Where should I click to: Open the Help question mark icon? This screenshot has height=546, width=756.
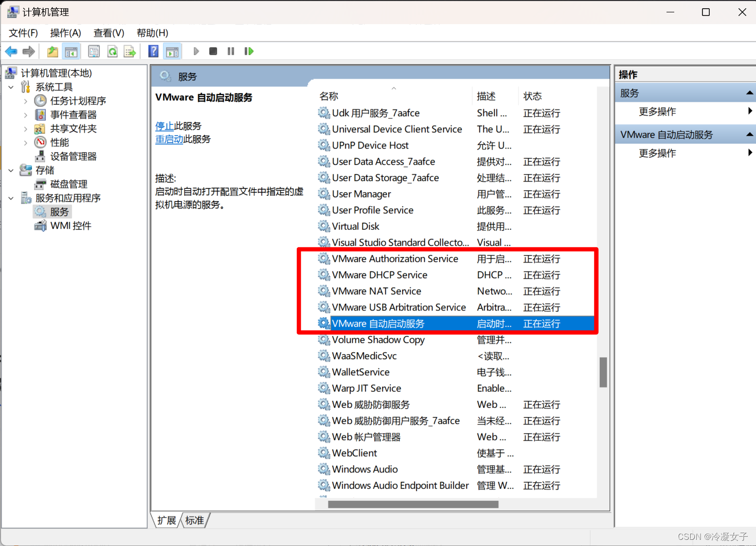click(153, 51)
